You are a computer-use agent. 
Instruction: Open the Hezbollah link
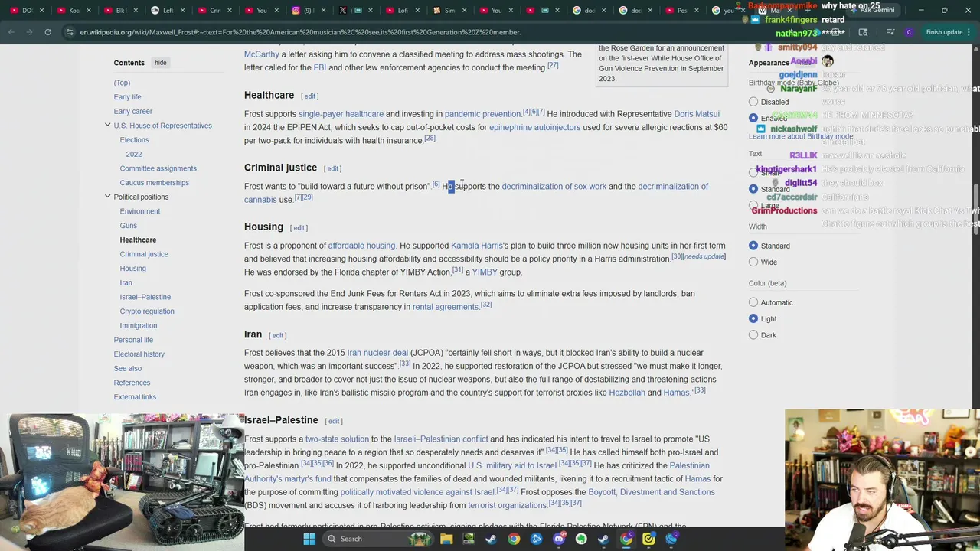coord(627,393)
